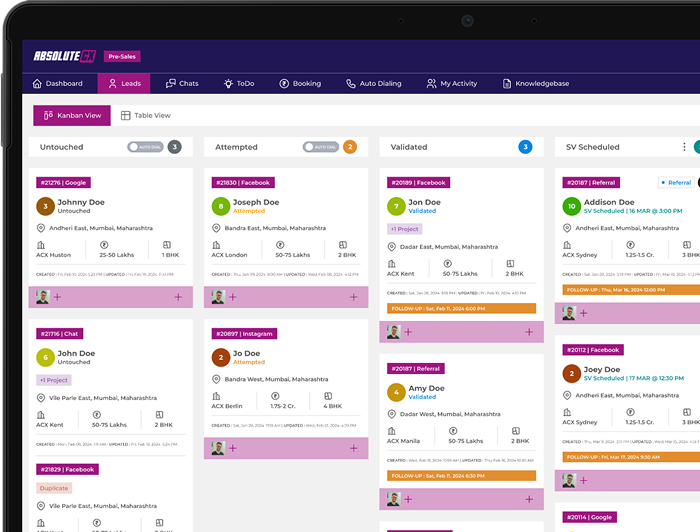Click the 4 BHK floor-plan icon

tap(328, 396)
